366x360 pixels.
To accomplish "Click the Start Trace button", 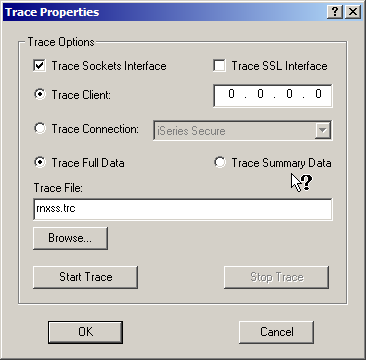I will coord(85,277).
